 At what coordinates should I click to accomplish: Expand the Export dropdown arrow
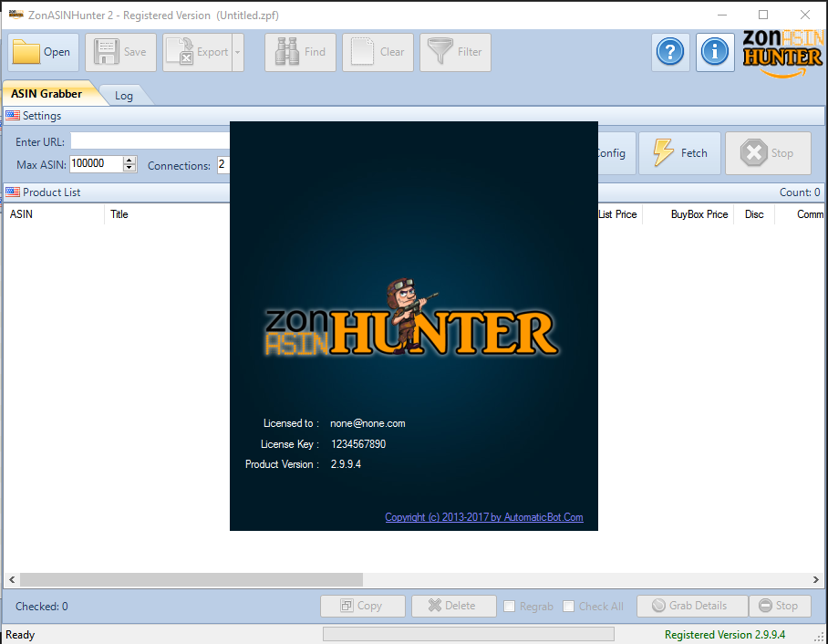[238, 52]
